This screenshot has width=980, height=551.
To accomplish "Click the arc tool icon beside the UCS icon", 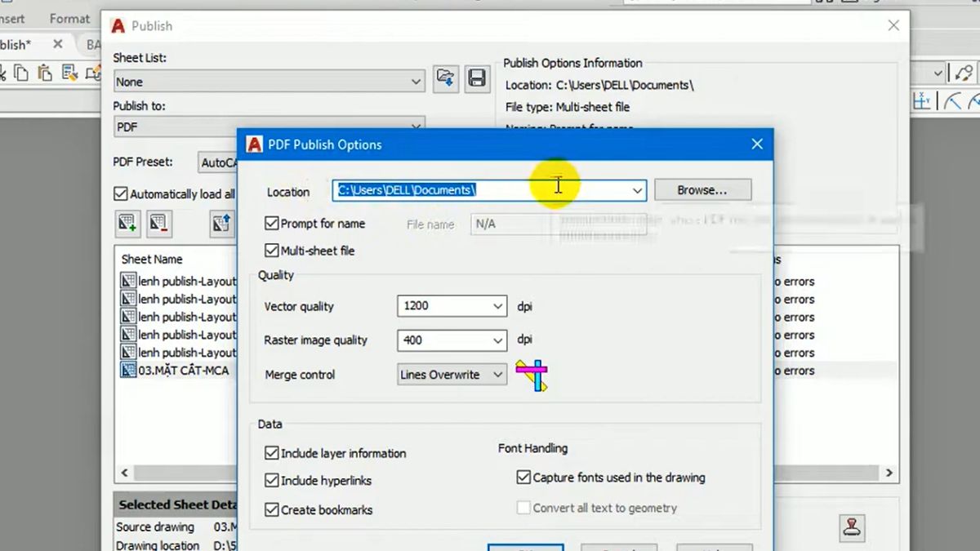I will coord(952,100).
